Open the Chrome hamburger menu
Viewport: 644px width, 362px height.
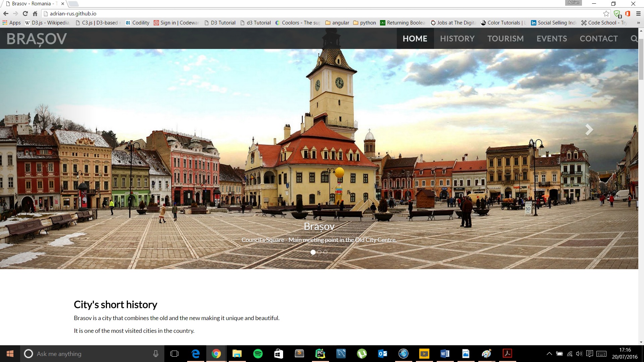click(x=638, y=13)
